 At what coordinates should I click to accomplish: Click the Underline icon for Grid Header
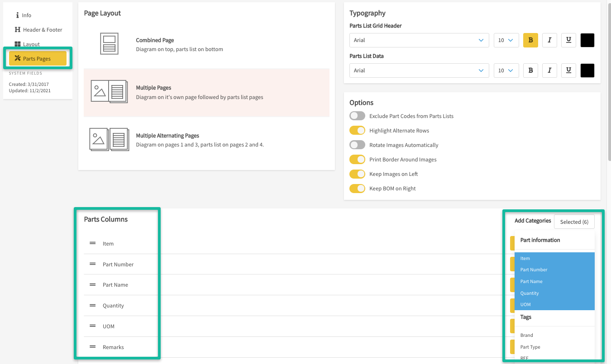[568, 40]
